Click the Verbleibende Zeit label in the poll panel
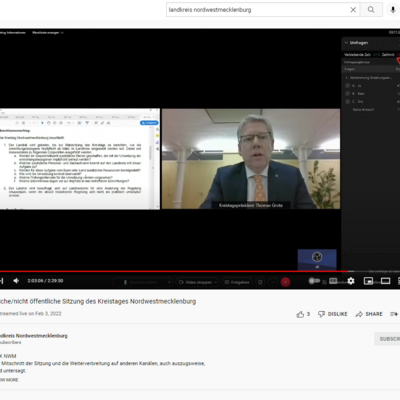 (357, 54)
